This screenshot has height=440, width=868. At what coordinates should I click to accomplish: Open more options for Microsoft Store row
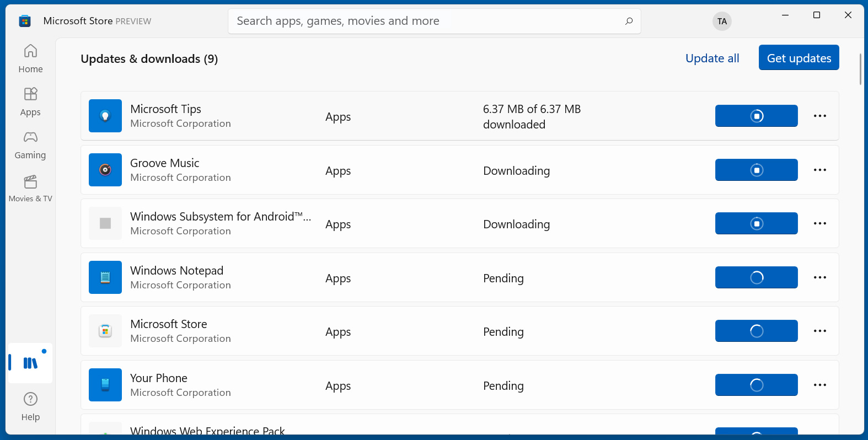pos(820,331)
